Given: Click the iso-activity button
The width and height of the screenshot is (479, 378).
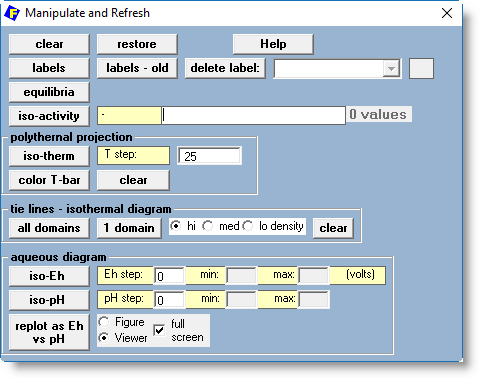Looking at the screenshot, I should (49, 116).
